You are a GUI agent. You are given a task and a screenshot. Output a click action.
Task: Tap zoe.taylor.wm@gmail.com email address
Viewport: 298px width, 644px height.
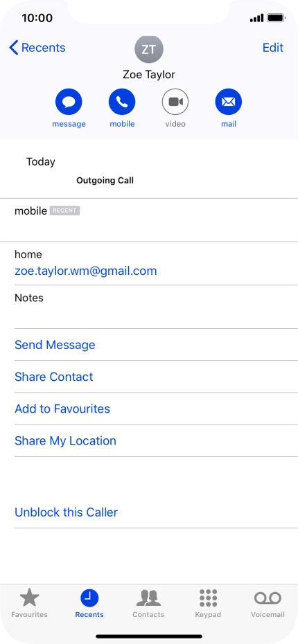(86, 271)
